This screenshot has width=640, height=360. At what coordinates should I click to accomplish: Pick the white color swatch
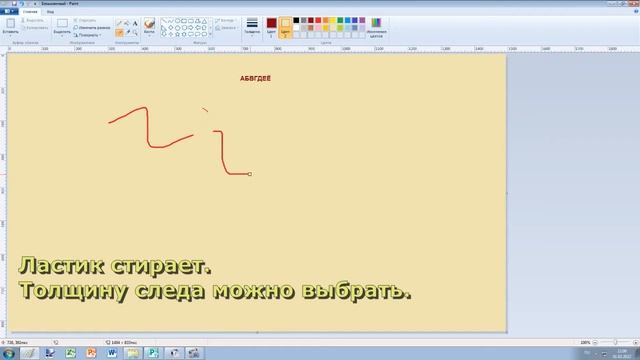tap(296, 28)
